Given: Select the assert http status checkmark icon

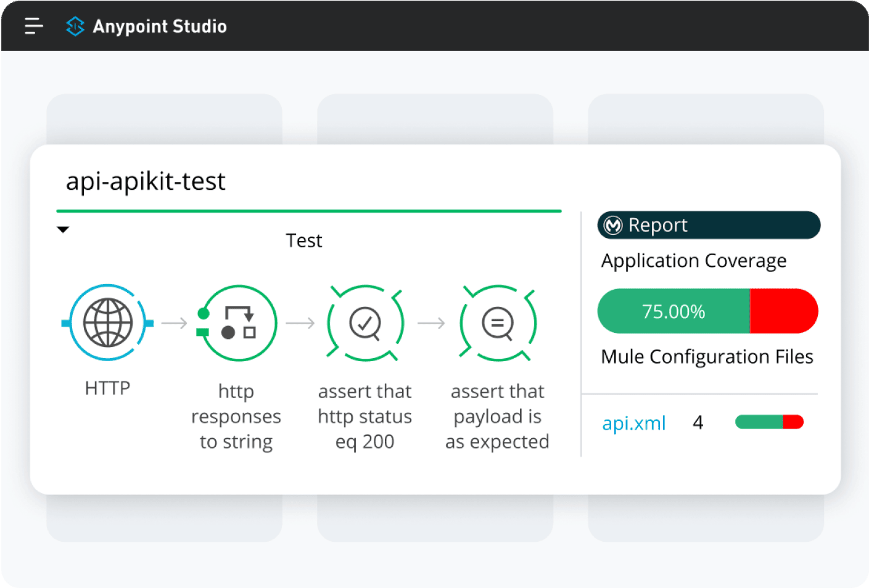Looking at the screenshot, I should click(365, 323).
